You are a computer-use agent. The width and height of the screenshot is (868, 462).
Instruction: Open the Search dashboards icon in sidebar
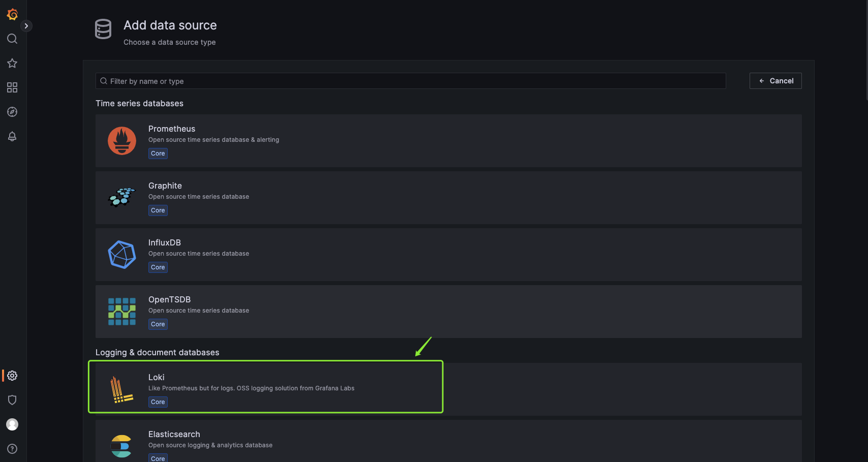[x=12, y=39]
